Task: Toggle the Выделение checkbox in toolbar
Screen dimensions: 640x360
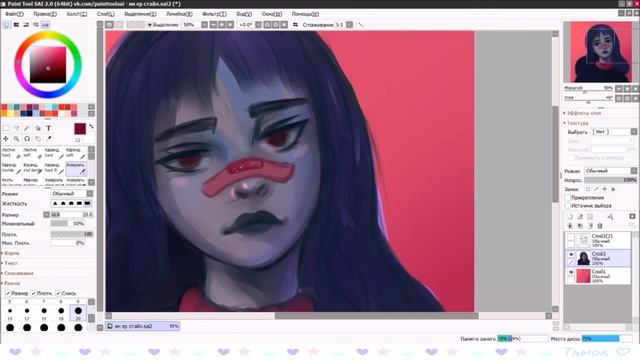Action: coord(149,25)
